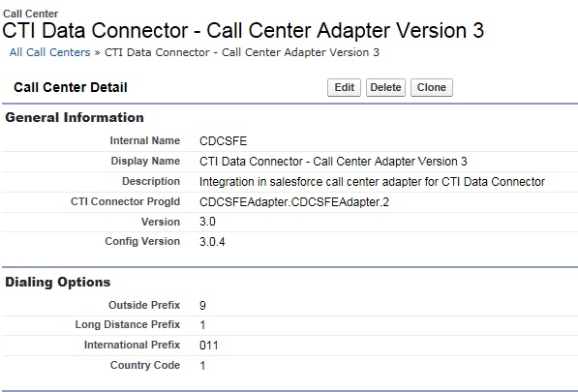Click the Edit button
The height and width of the screenshot is (392, 578).
click(x=344, y=88)
